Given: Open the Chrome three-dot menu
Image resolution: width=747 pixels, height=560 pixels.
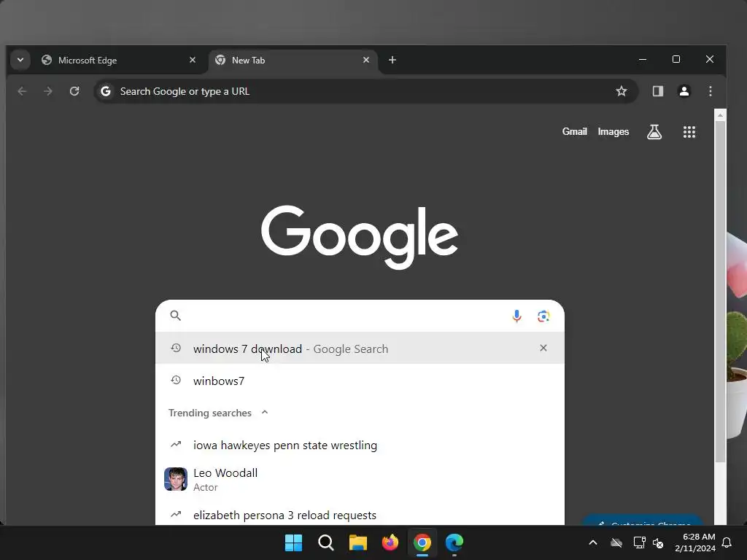Looking at the screenshot, I should [711, 91].
